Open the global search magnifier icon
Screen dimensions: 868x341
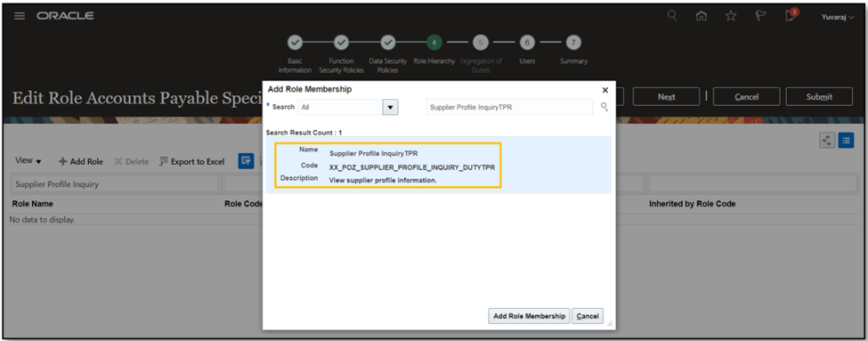[x=672, y=16]
